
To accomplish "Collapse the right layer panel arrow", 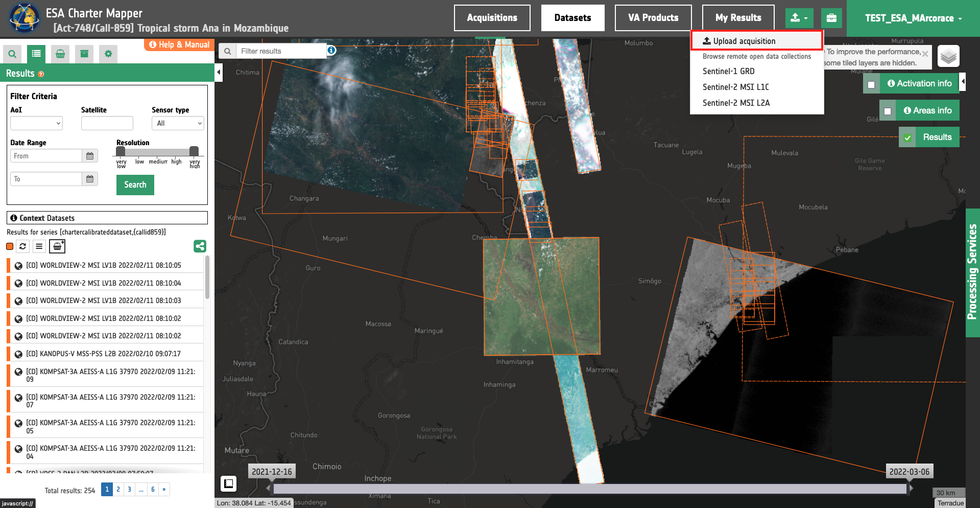I will tap(963, 82).
